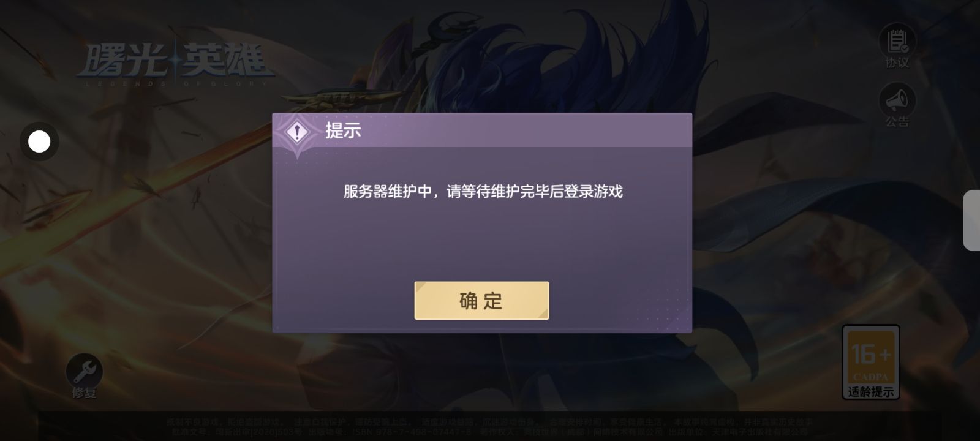Tap the 修复 text label
This screenshot has width=980, height=441.
[85, 393]
